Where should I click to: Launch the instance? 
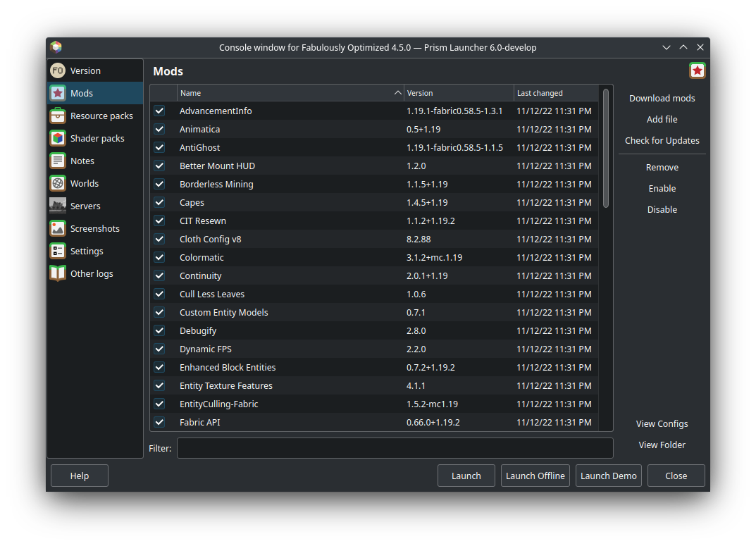click(466, 476)
